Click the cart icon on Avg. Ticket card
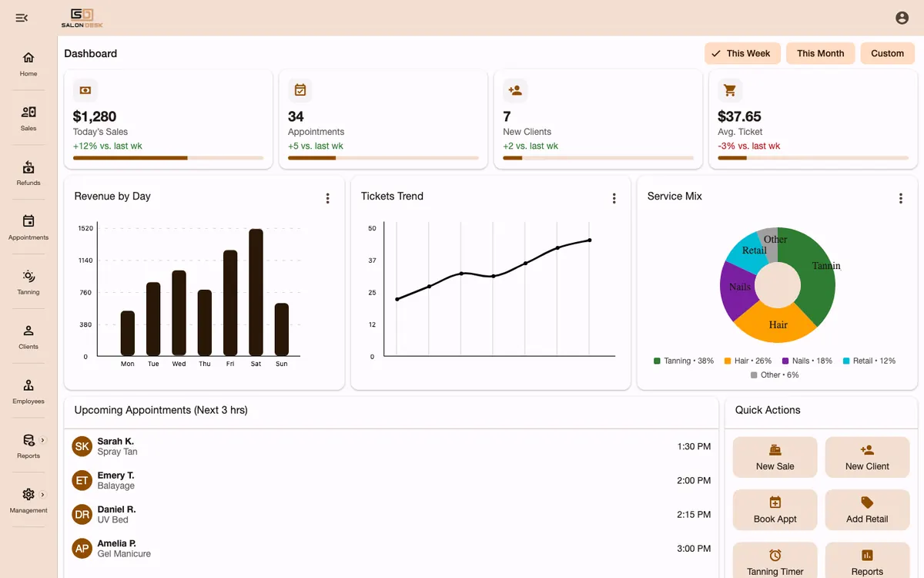The width and height of the screenshot is (924, 578). tap(730, 90)
